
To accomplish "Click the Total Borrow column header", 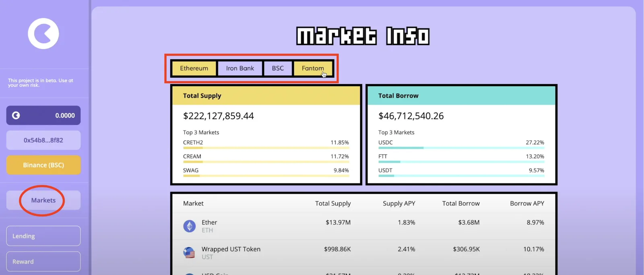I will [461, 203].
